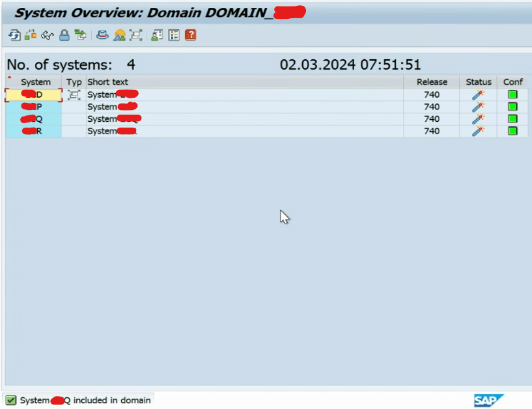
Task: Select the highlighted system cell ending in D
Action: (34, 94)
